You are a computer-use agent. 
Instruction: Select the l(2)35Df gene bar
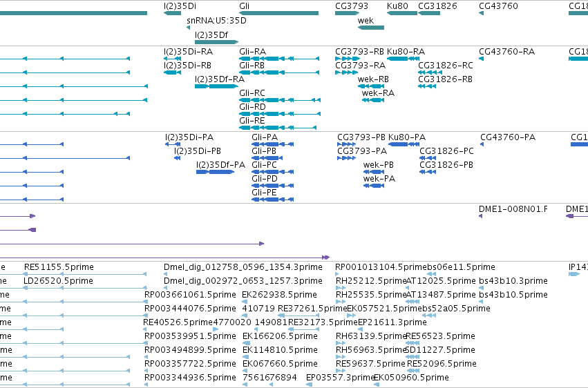[216, 42]
